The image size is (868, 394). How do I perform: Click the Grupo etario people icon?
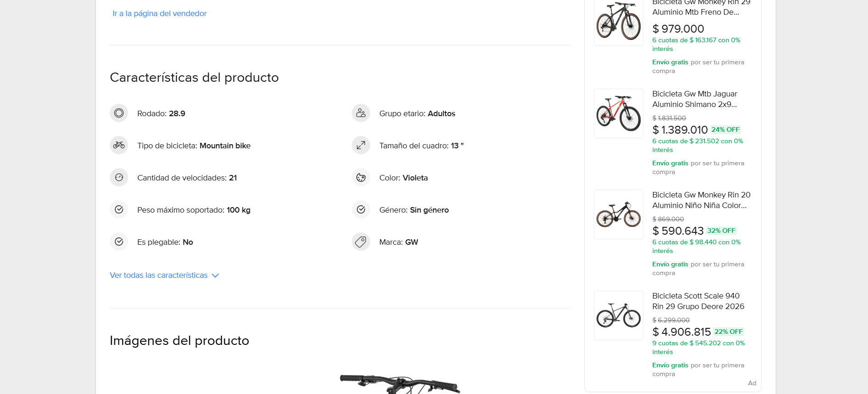click(x=361, y=113)
